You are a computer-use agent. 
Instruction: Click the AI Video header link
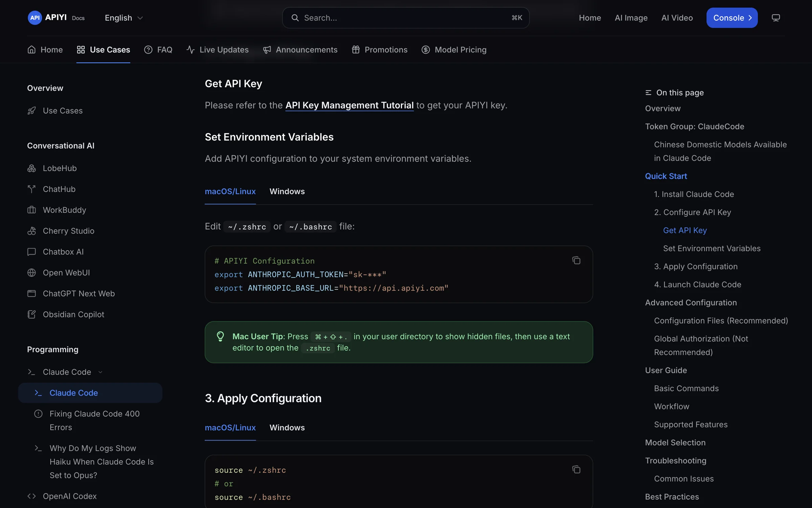[677, 18]
